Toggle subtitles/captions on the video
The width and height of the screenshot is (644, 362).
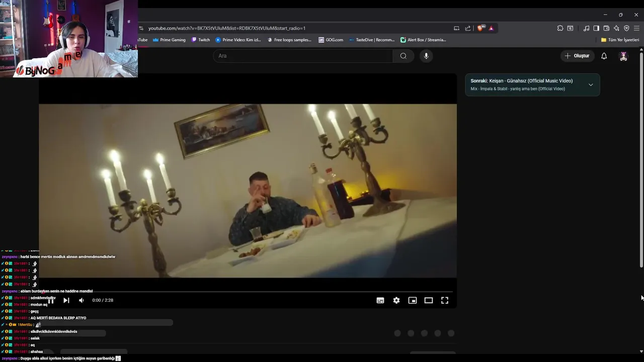pyautogui.click(x=380, y=300)
